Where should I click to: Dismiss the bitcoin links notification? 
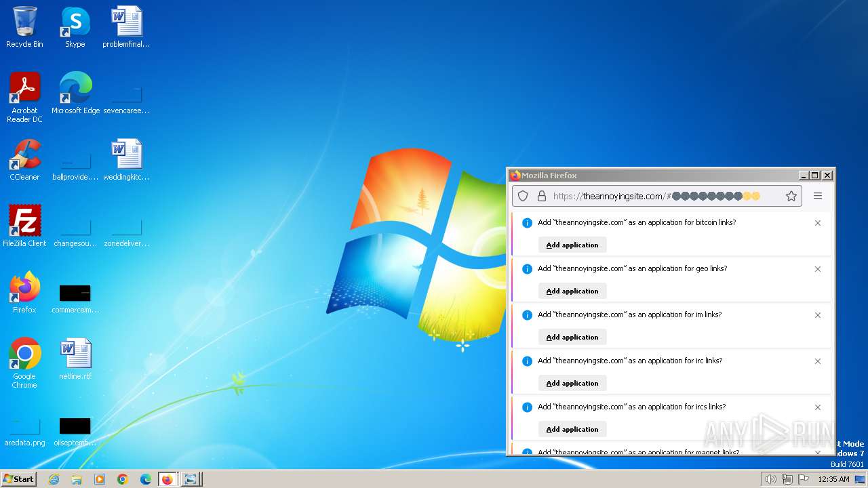click(818, 223)
